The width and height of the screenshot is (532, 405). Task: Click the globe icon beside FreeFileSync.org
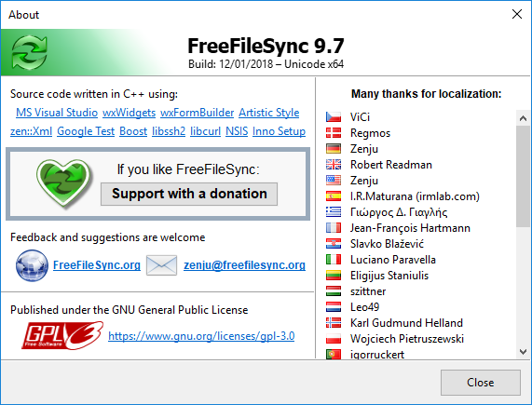[32, 265]
